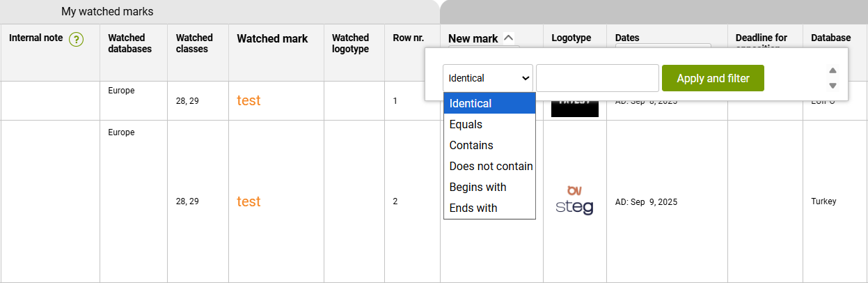Viewport: 868px width, 283px height.
Task: Open the watched mark test in row 2
Action: (x=248, y=201)
